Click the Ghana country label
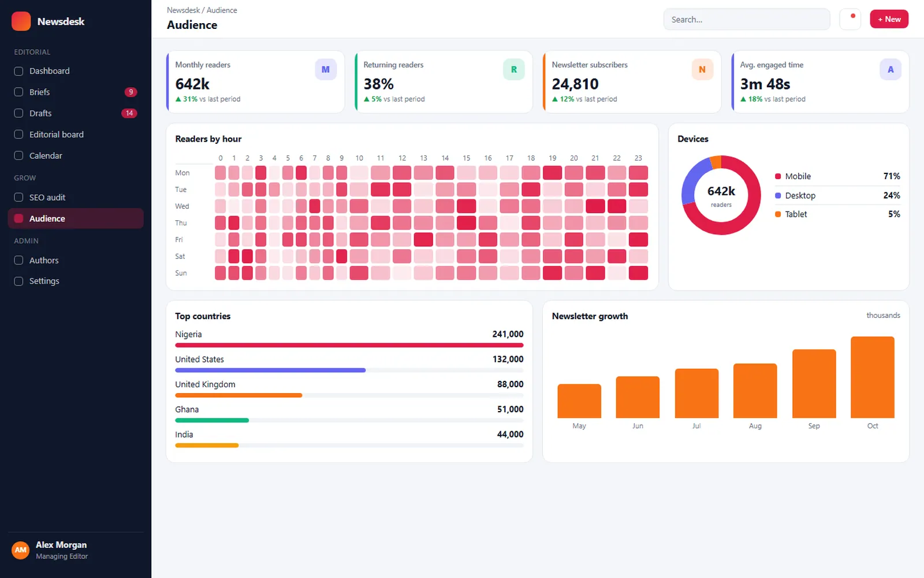 (187, 409)
